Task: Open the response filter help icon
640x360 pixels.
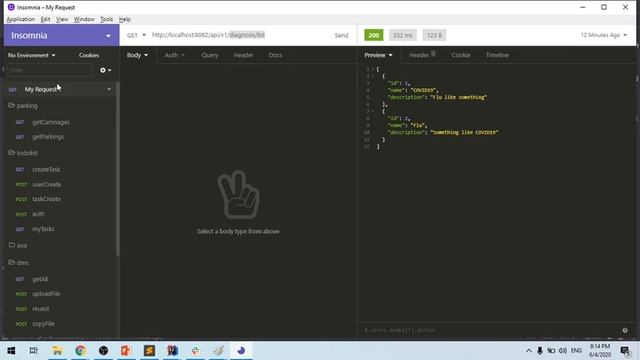Action: (625, 330)
